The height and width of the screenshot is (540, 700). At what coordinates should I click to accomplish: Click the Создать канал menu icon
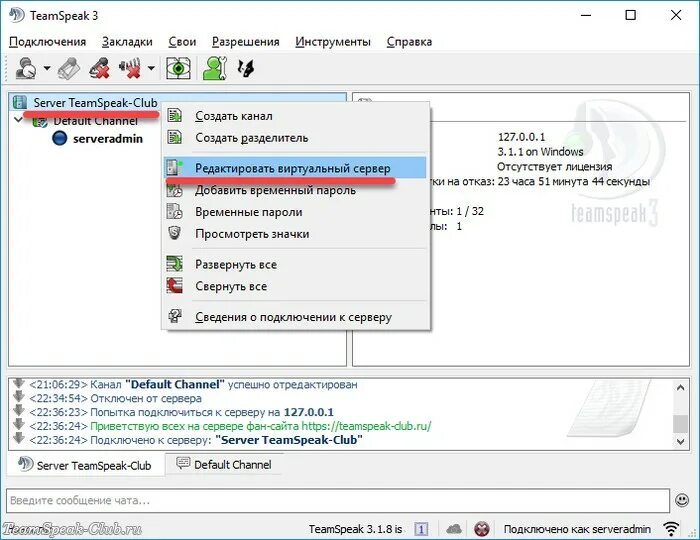pyautogui.click(x=175, y=115)
